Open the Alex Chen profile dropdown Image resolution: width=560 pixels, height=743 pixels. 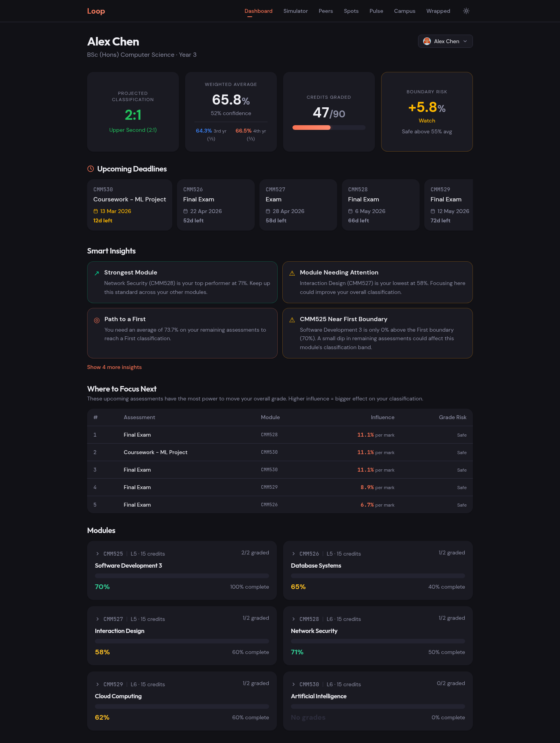pyautogui.click(x=445, y=41)
